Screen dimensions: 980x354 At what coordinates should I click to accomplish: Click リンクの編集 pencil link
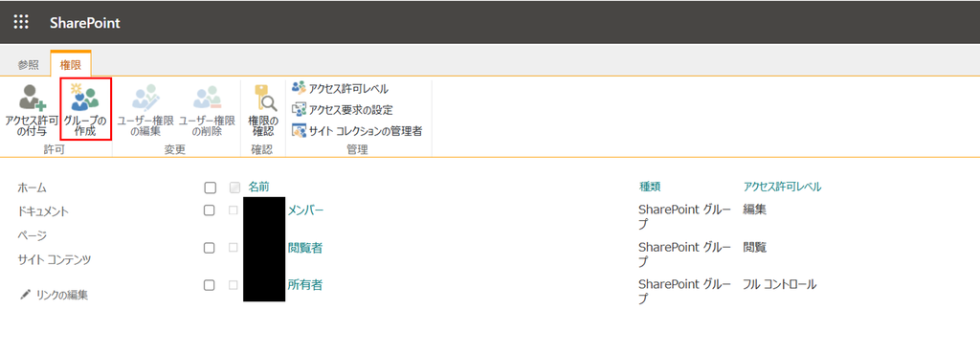[x=54, y=295]
